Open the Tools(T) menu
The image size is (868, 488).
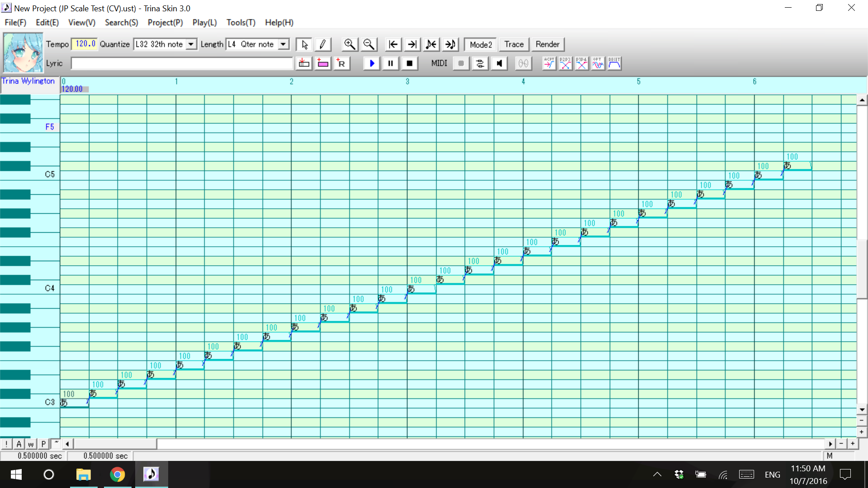[241, 23]
